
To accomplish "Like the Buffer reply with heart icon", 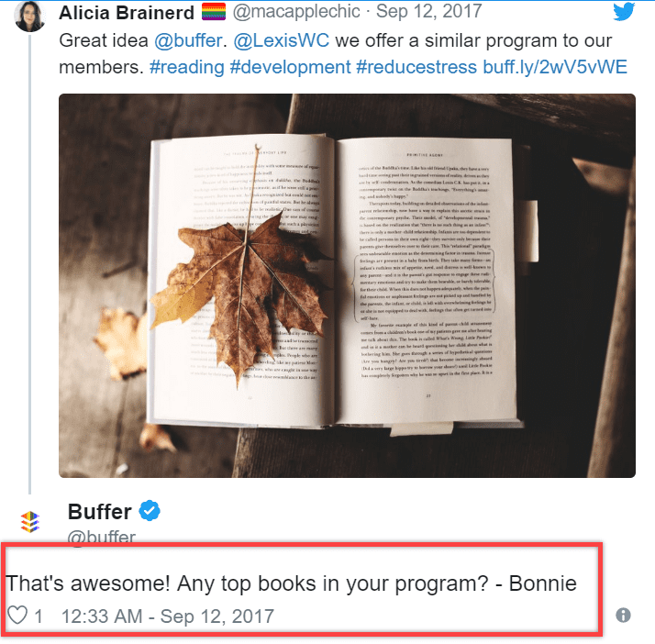I will coord(17,616).
